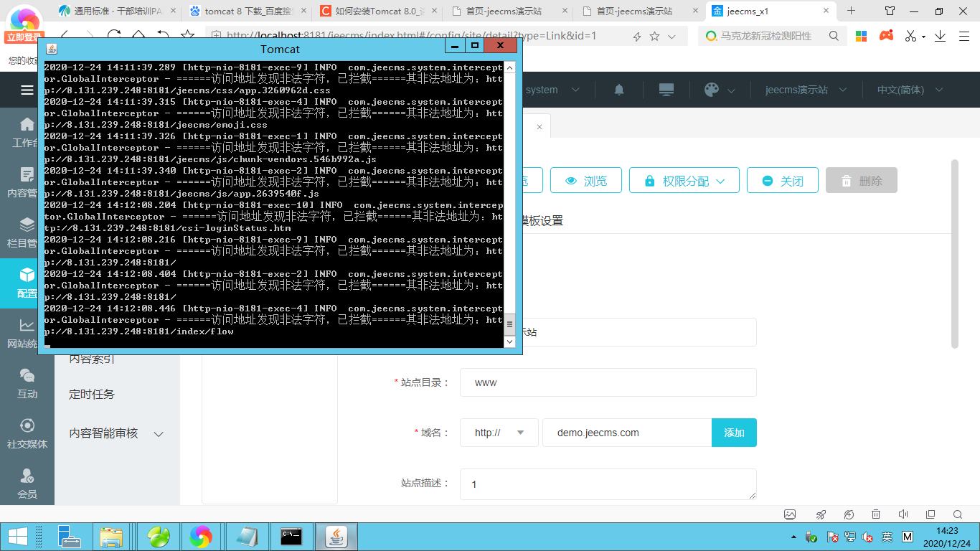This screenshot has width=980, height=551.
Task: Close the jeecms_x1 browser tab
Action: [826, 11]
